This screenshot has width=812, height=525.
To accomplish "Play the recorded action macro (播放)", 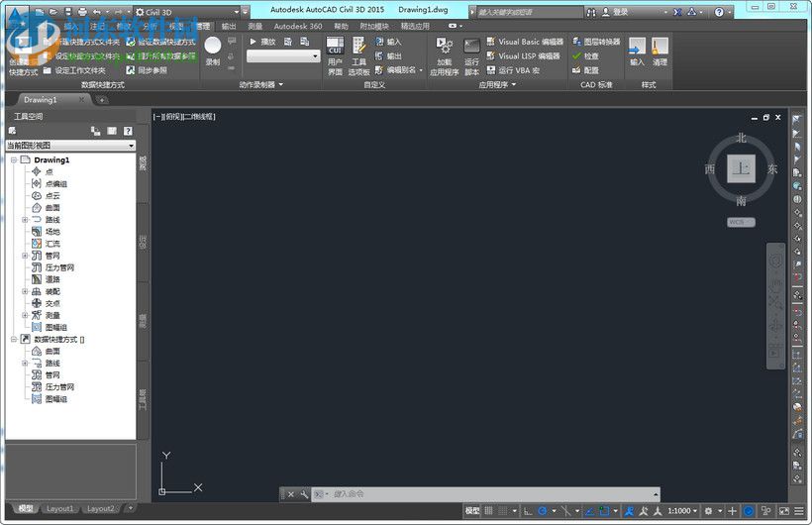I will coord(262,42).
